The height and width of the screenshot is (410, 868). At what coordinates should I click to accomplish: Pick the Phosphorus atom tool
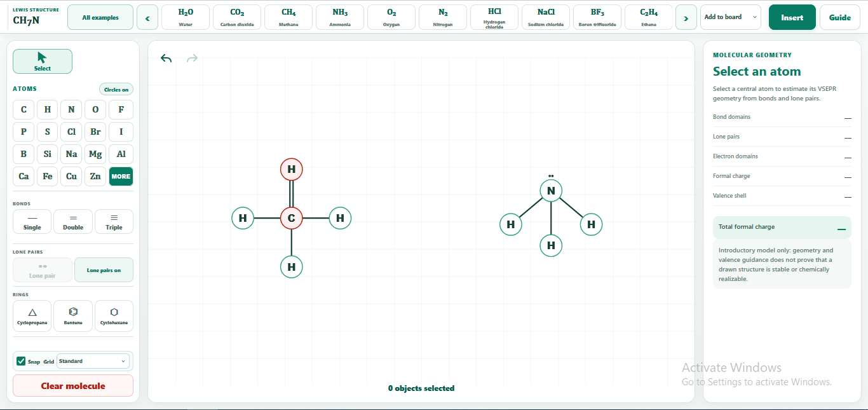point(24,132)
